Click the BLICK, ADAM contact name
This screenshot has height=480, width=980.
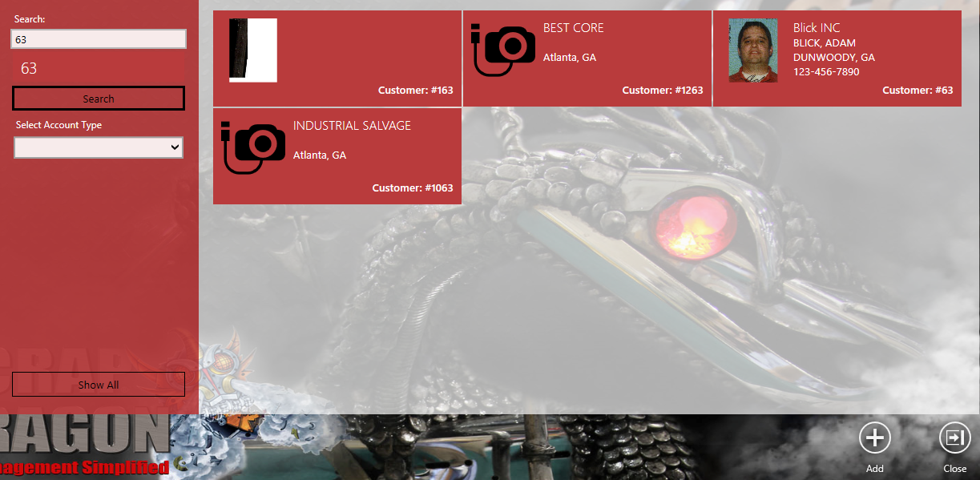click(825, 43)
